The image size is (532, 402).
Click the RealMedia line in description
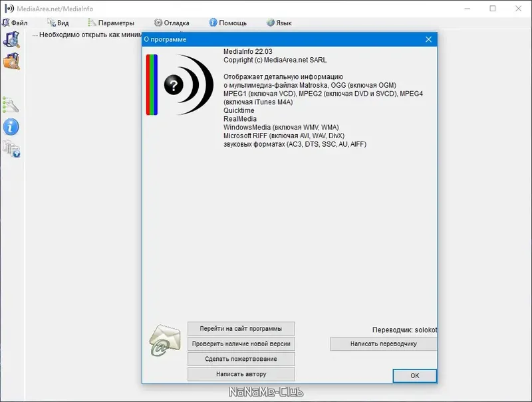(240, 119)
